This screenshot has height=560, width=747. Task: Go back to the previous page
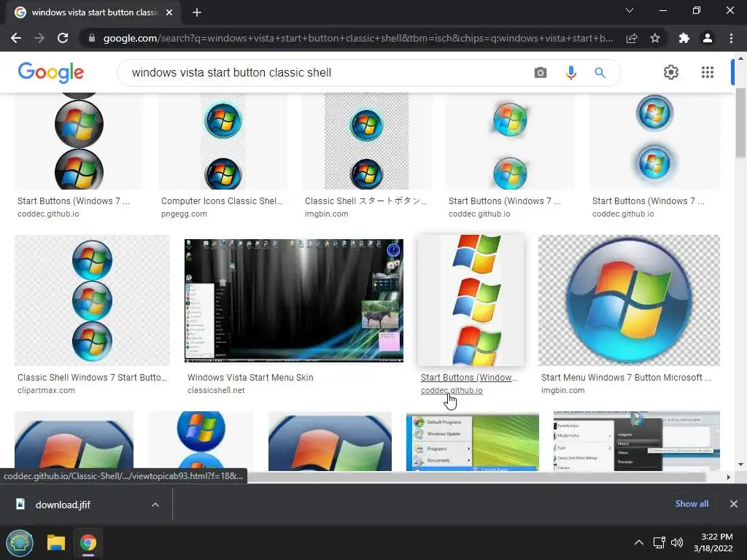click(16, 38)
